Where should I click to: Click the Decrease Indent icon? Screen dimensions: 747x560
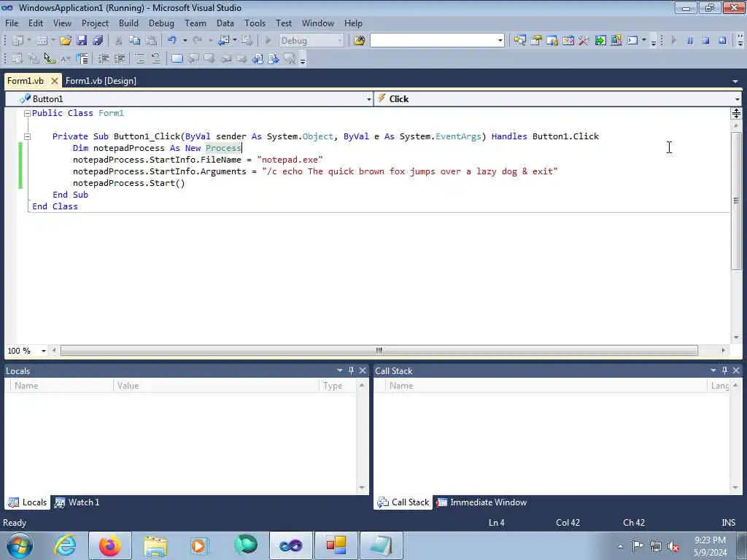tap(104, 58)
